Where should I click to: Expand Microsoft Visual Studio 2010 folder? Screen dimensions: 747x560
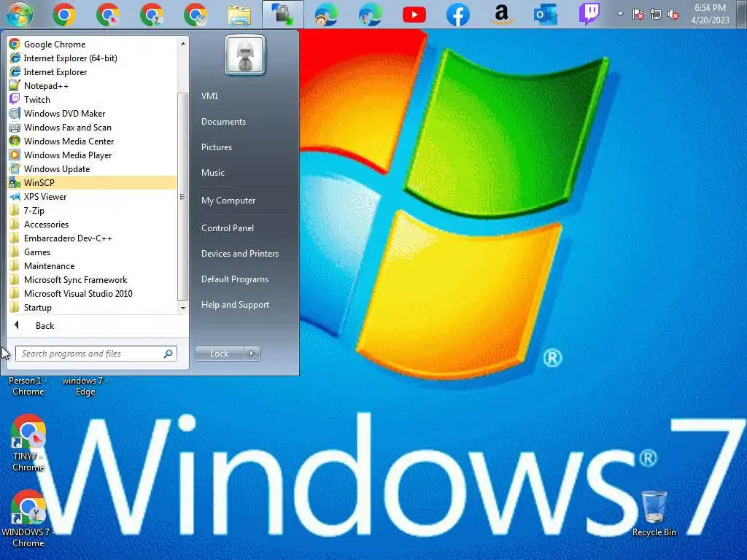click(x=93, y=293)
